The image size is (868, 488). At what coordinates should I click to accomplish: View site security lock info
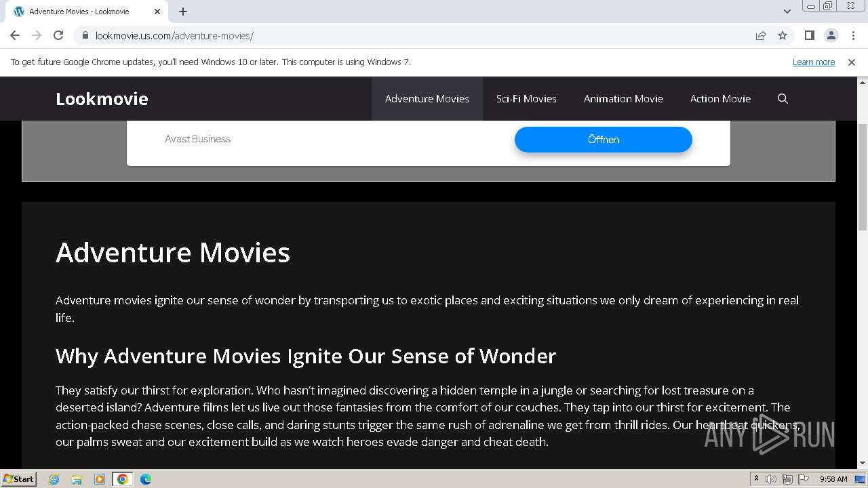85,35
